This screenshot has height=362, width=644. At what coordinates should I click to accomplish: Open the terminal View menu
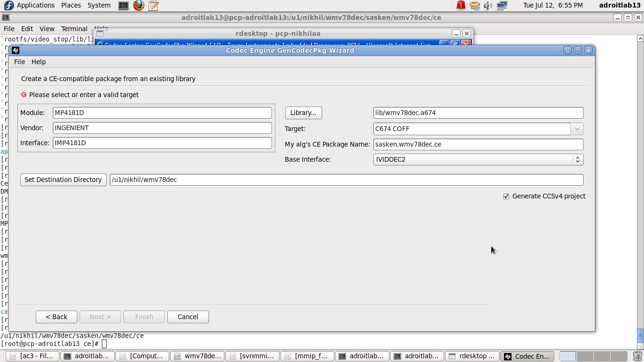pyautogui.click(x=47, y=29)
